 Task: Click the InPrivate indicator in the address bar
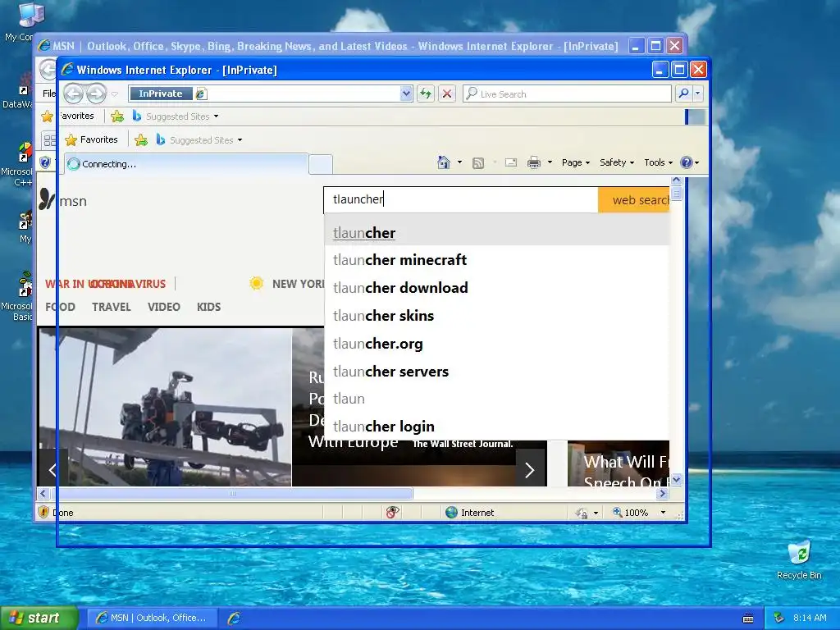click(160, 94)
